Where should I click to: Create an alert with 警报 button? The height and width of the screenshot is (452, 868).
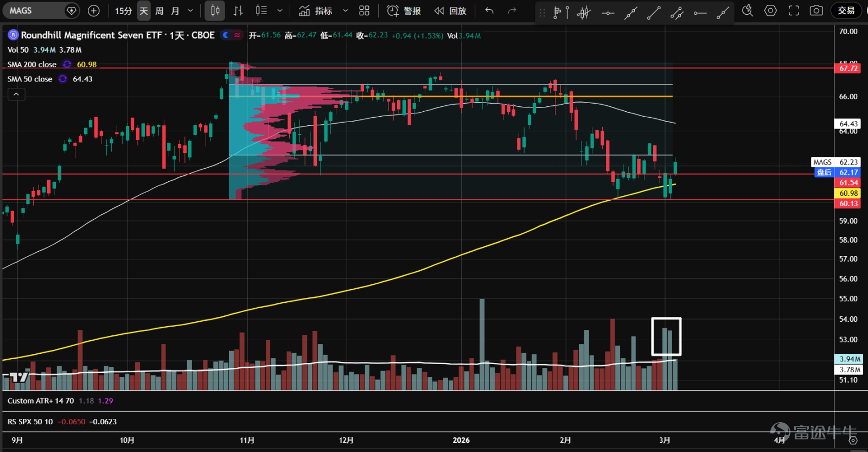click(x=404, y=11)
